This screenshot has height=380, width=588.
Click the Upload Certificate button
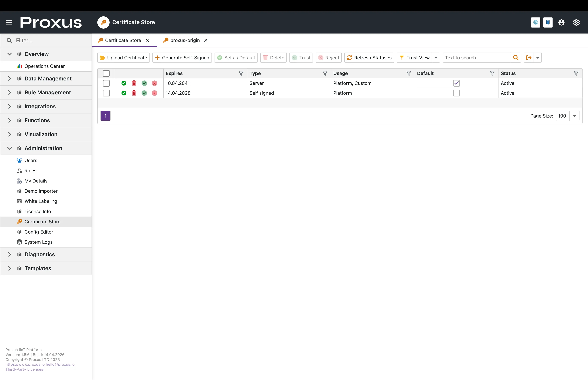click(123, 58)
